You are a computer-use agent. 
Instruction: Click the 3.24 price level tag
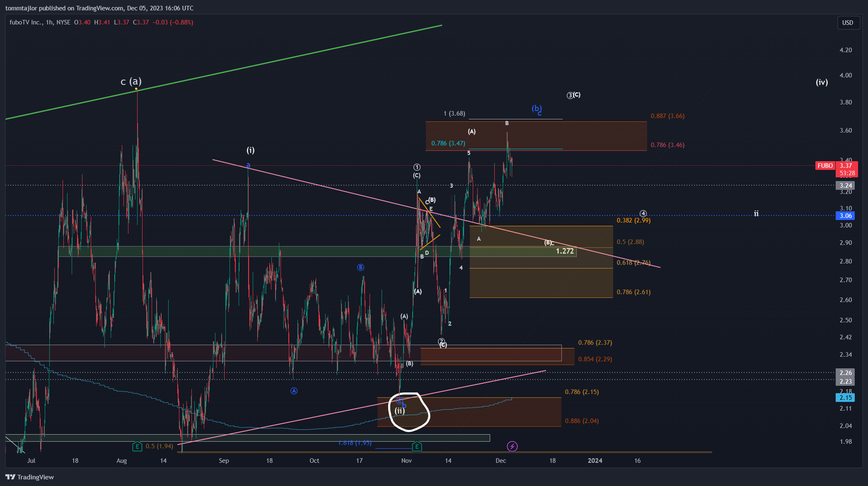click(846, 186)
